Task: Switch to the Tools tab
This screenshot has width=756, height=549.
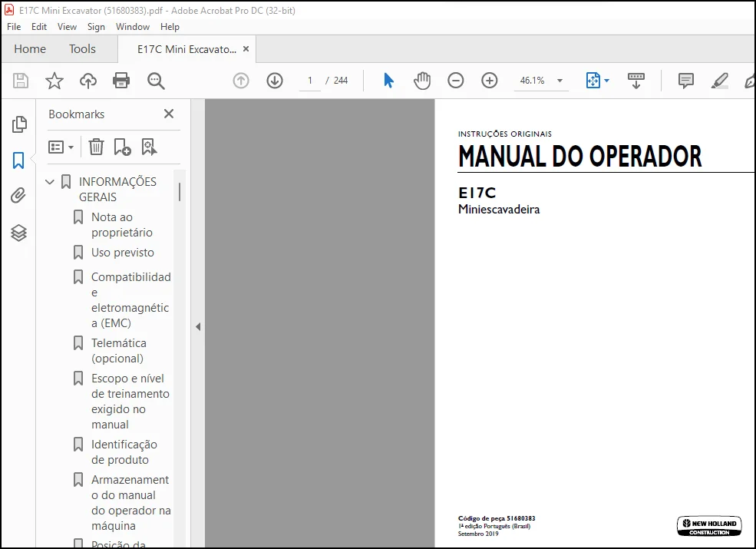Action: click(82, 48)
